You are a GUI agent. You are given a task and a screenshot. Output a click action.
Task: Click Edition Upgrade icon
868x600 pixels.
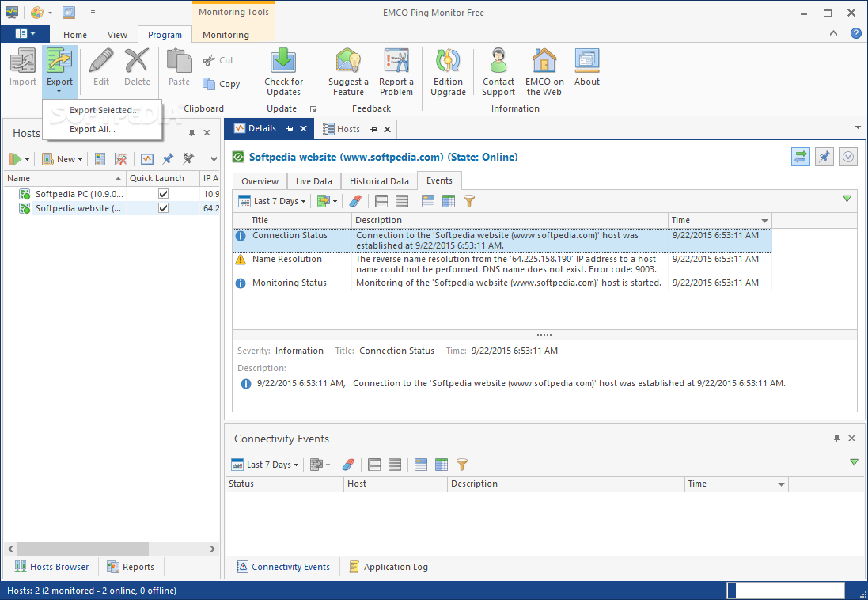(x=449, y=61)
